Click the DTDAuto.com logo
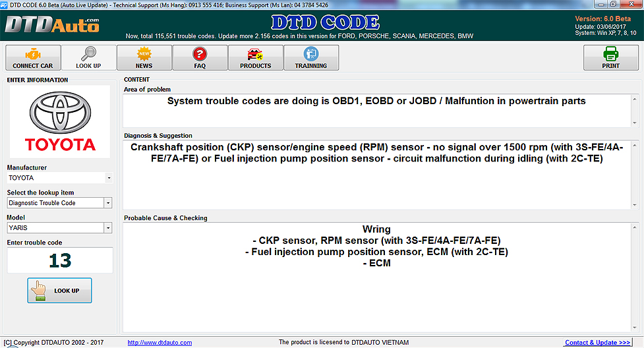The image size is (644, 348). [x=52, y=25]
